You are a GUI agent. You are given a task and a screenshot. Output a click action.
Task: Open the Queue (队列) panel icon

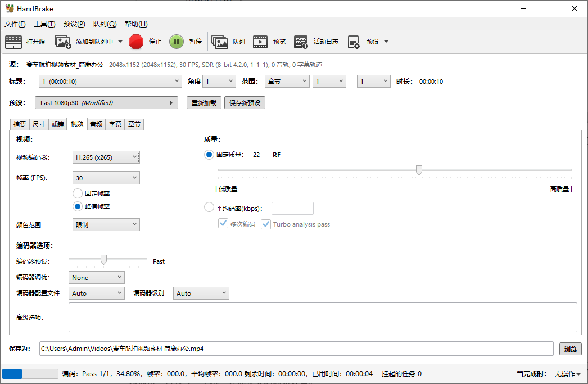click(x=221, y=41)
